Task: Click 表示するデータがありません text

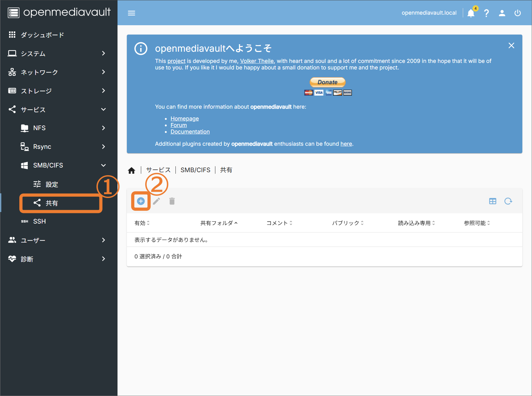Action: [x=171, y=240]
